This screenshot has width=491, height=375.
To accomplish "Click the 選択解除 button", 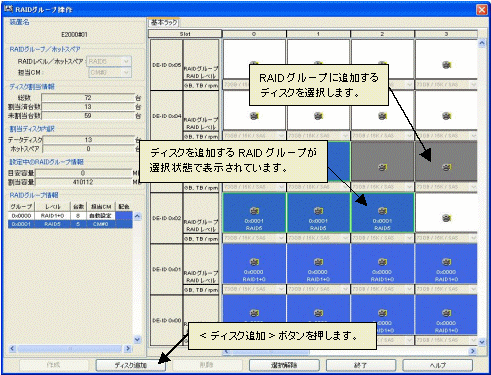I will 284,365.
